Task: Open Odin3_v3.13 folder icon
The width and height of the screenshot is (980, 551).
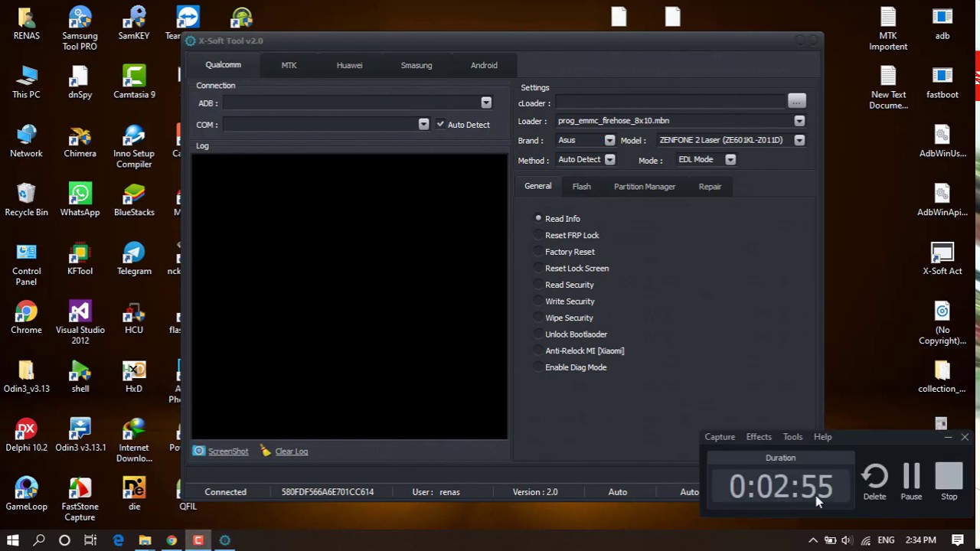Action: coord(26,377)
